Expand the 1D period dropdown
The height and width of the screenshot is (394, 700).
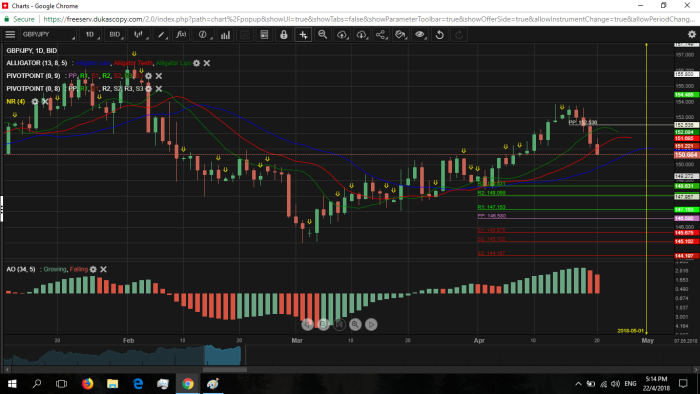coord(91,34)
